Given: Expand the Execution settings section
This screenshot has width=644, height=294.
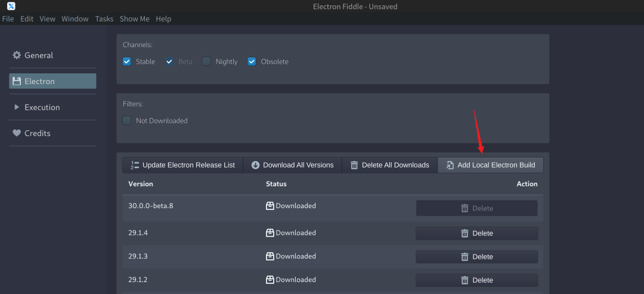Looking at the screenshot, I should [x=42, y=107].
